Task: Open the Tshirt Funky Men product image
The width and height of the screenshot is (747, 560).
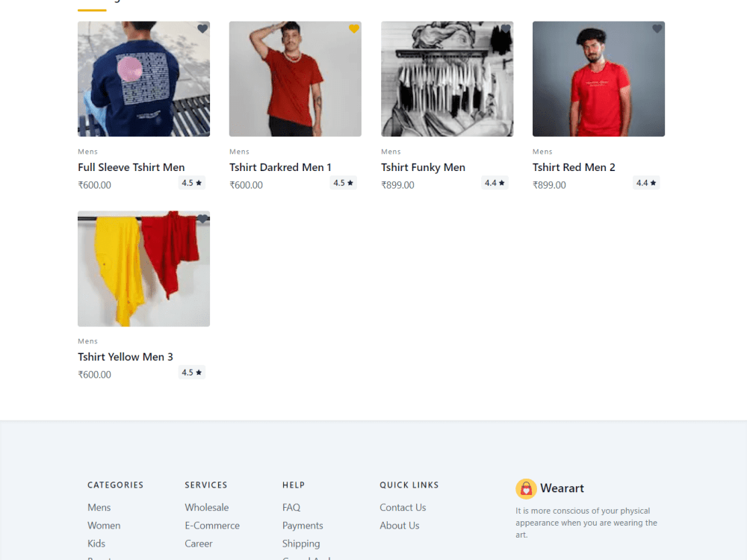Action: [x=447, y=79]
